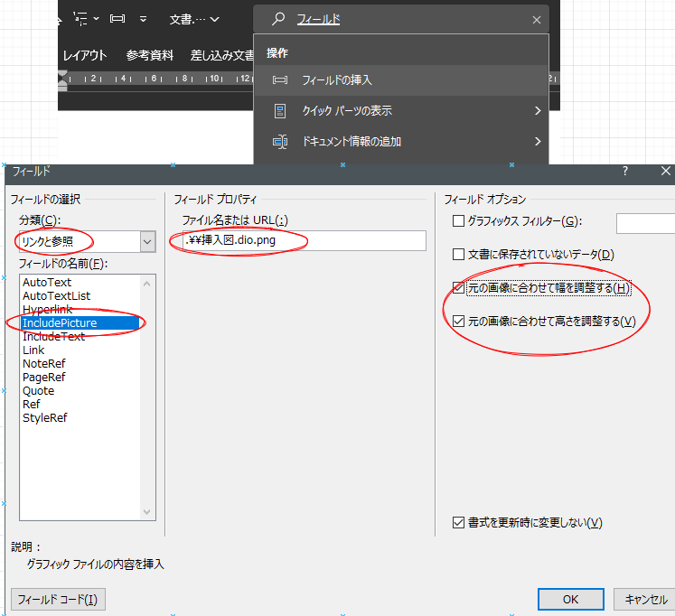Image resolution: width=675 pixels, height=616 pixels.
Task: Select クイック パーツの表示 menu entry
Action: pos(401,110)
